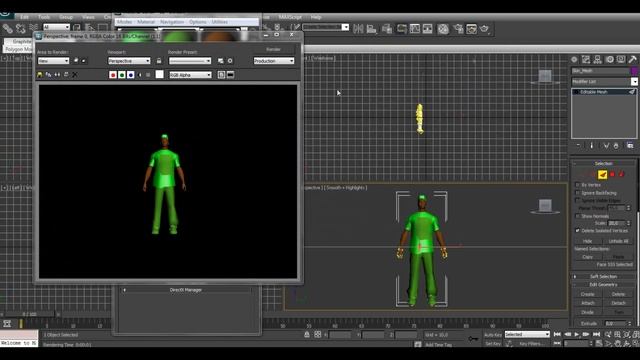Open the Modifier List dropdown arrow
This screenshot has width=640, height=360.
(x=634, y=82)
